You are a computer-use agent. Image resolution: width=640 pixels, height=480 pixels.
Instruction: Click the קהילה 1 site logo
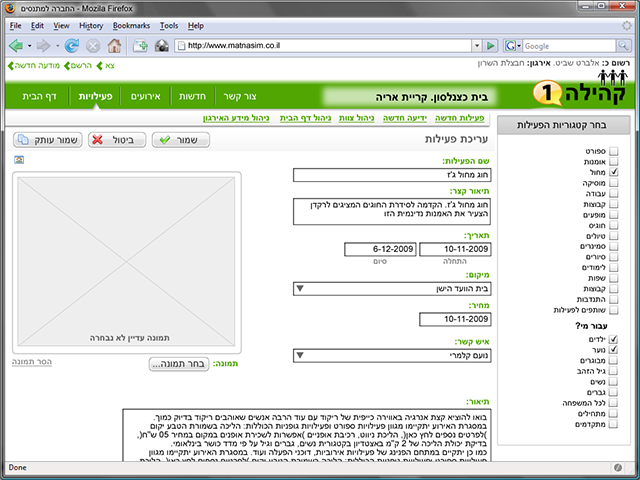click(x=580, y=93)
